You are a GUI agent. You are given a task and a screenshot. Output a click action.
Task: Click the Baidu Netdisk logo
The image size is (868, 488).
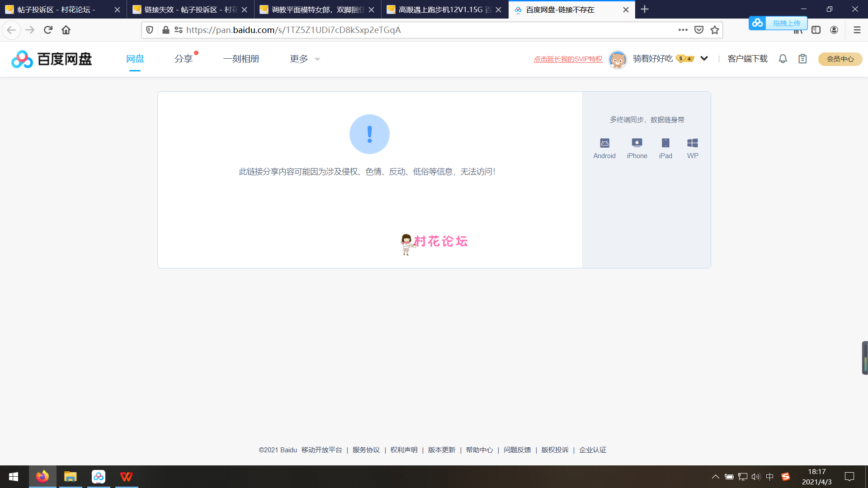[x=52, y=59]
